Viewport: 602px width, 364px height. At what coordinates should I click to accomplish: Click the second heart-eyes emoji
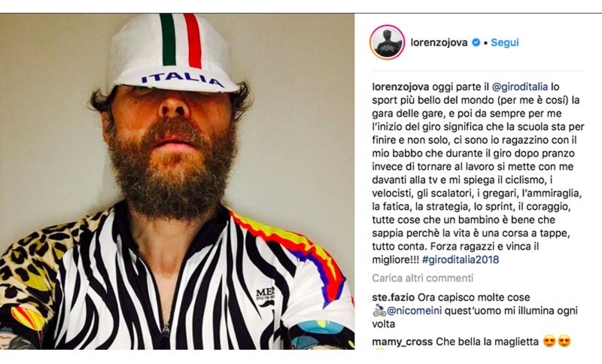coord(564,341)
